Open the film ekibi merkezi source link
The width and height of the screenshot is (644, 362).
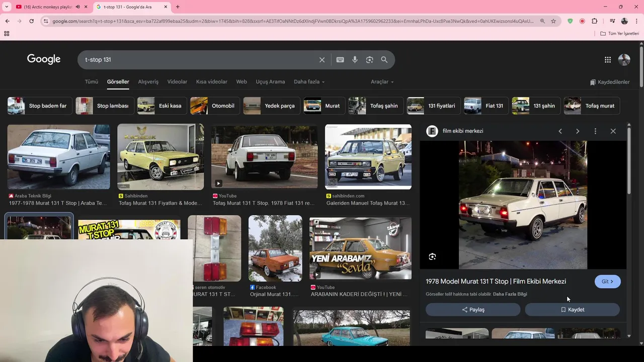463,131
